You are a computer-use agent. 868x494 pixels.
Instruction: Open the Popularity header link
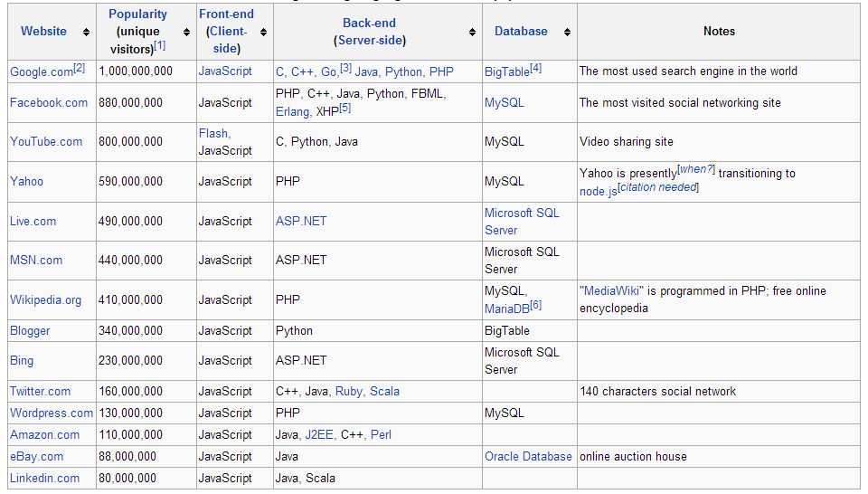[137, 14]
